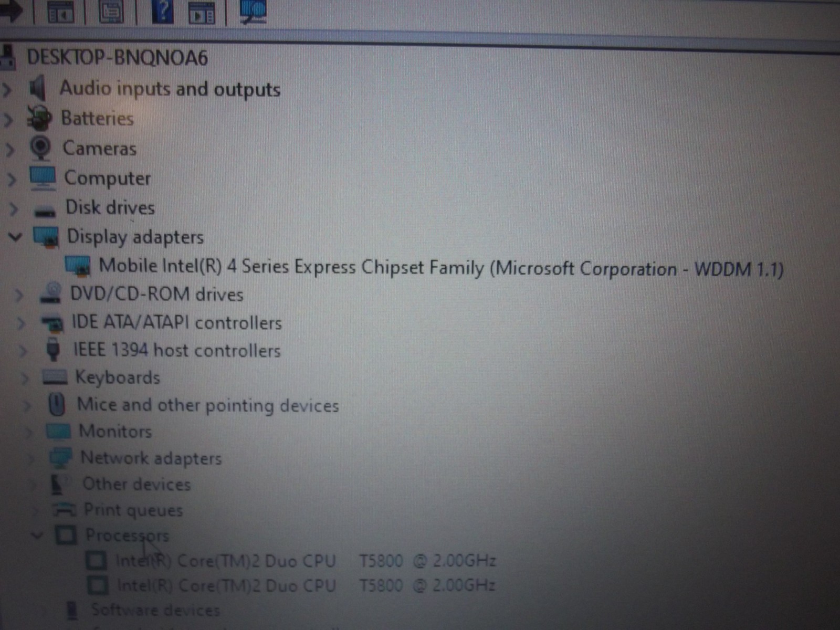Screen dimensions: 840x630
Task: Select the 'Computer' category label
Action: point(108,178)
